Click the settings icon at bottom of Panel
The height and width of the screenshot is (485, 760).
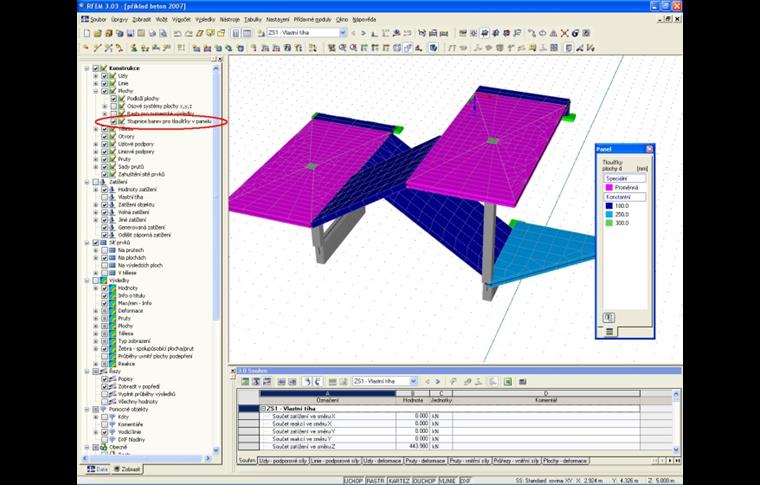(609, 317)
